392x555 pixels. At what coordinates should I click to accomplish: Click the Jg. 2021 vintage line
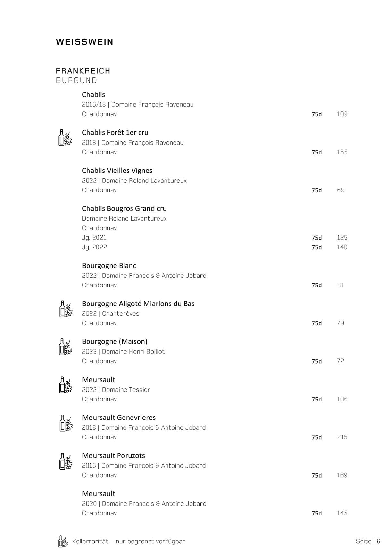click(94, 237)
